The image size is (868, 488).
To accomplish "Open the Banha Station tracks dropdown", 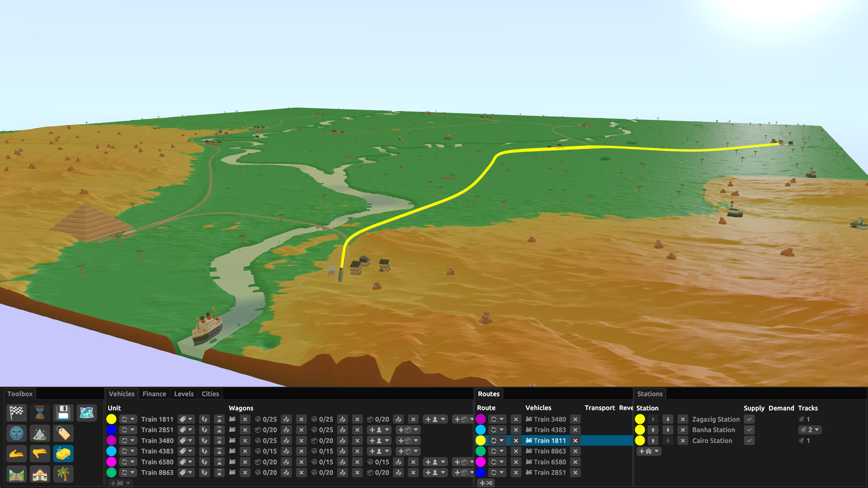I will point(810,430).
